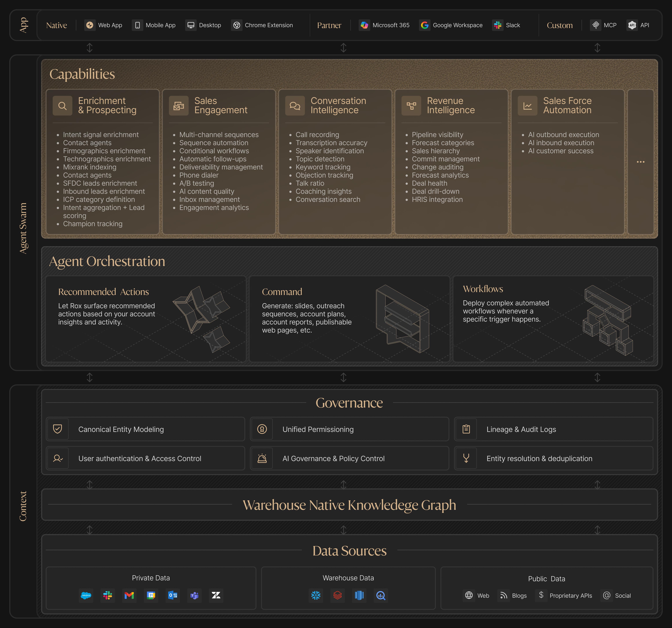
Task: Click the Snowflake icon under Warehouse Data
Action: 316,596
